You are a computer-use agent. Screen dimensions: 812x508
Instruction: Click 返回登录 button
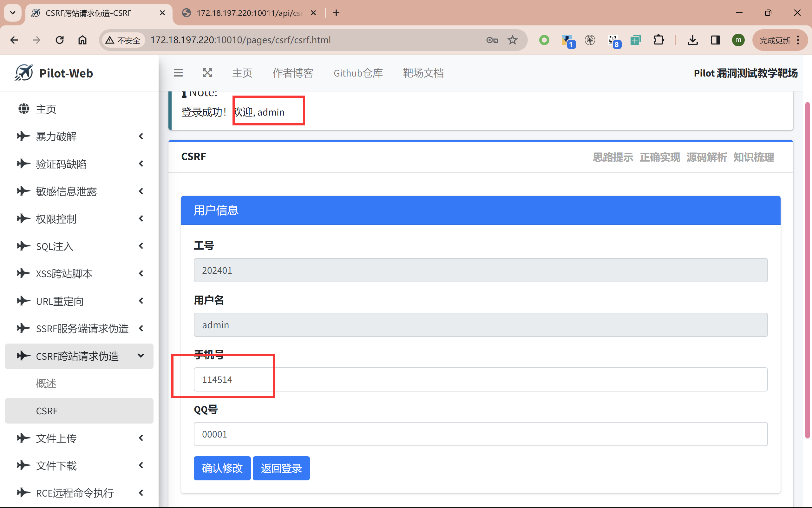click(x=281, y=468)
